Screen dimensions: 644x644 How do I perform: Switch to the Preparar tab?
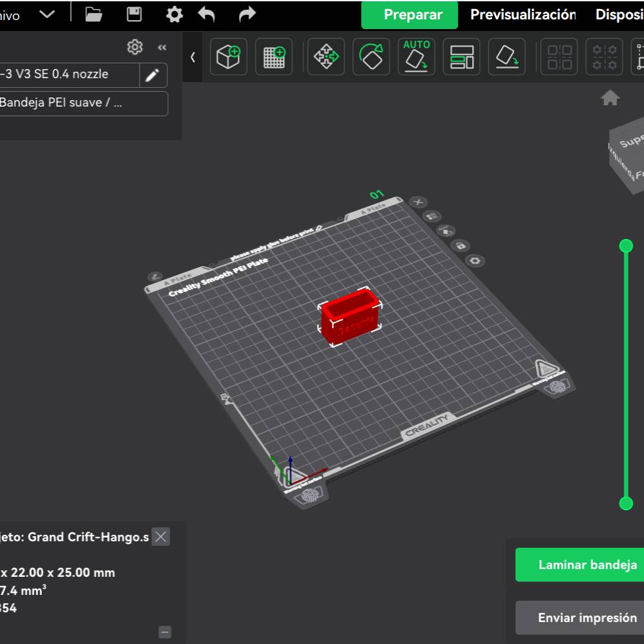[x=413, y=15]
